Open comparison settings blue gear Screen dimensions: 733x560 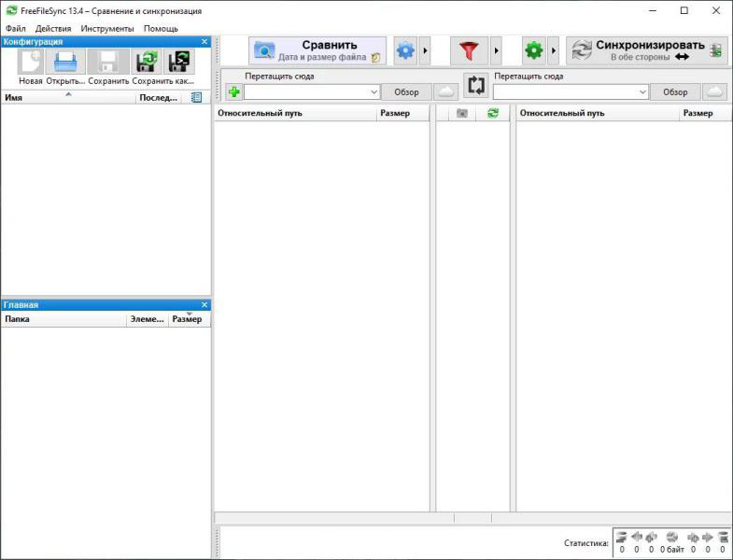(405, 50)
